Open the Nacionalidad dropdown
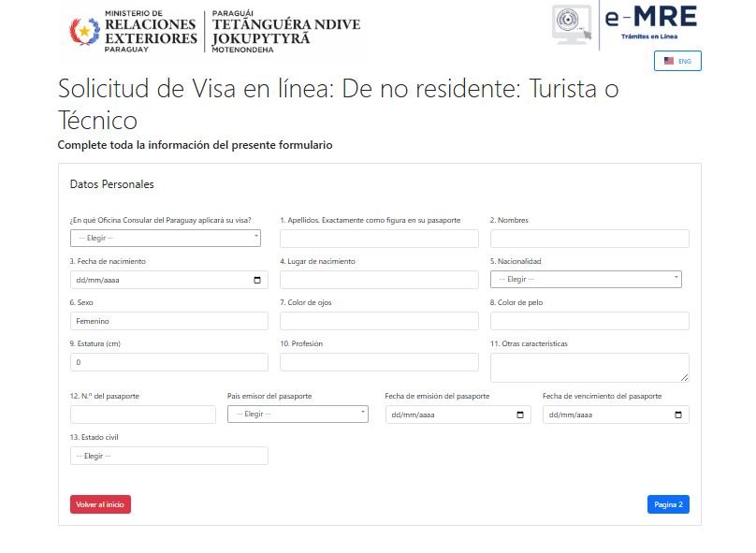The height and width of the screenshot is (553, 756). pyautogui.click(x=586, y=279)
